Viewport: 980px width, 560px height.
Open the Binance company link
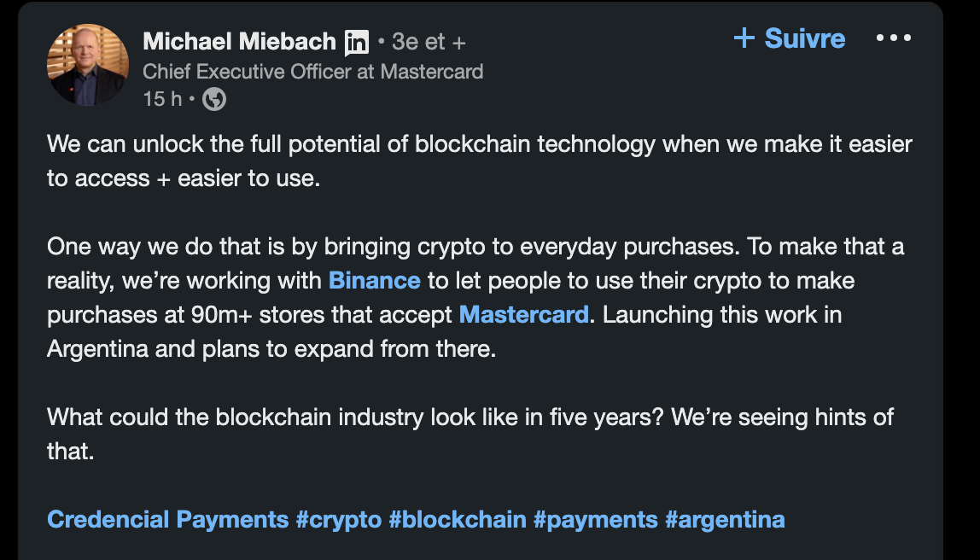[375, 280]
